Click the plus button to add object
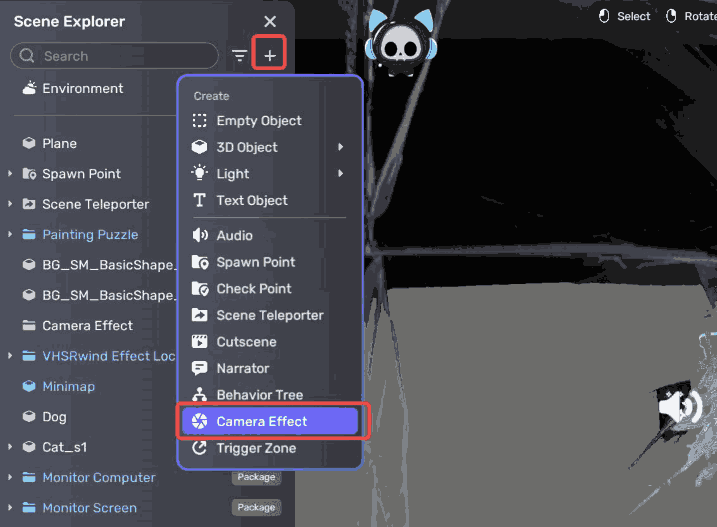The height and width of the screenshot is (527, 717). pyautogui.click(x=270, y=56)
